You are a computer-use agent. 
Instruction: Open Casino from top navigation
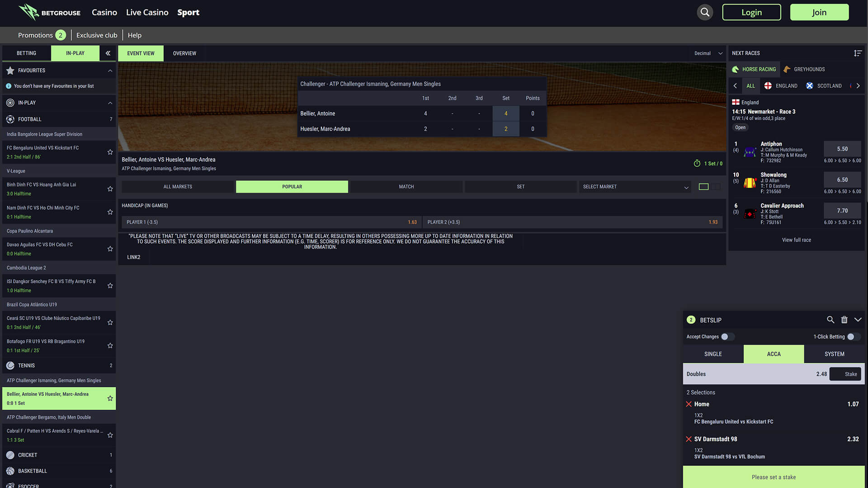point(104,12)
